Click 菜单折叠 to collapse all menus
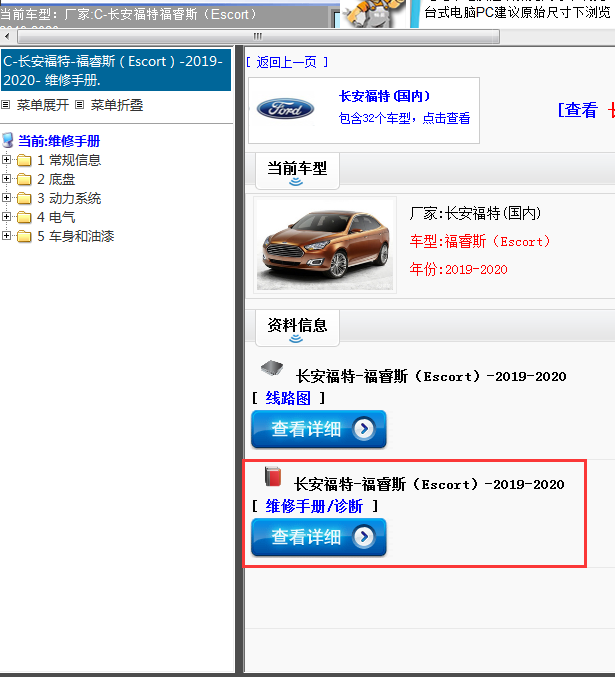This screenshot has width=615, height=677. pyautogui.click(x=117, y=105)
